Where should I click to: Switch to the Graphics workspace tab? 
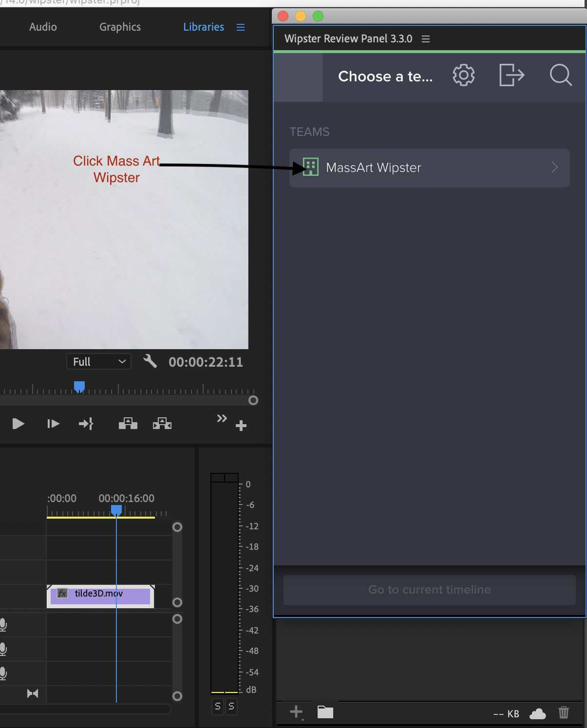[x=120, y=27]
